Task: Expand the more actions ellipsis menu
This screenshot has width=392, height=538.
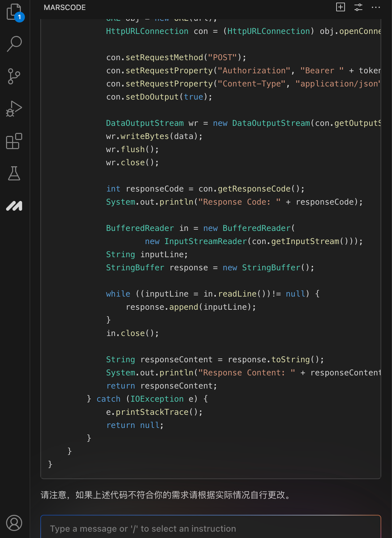Action: (x=376, y=7)
